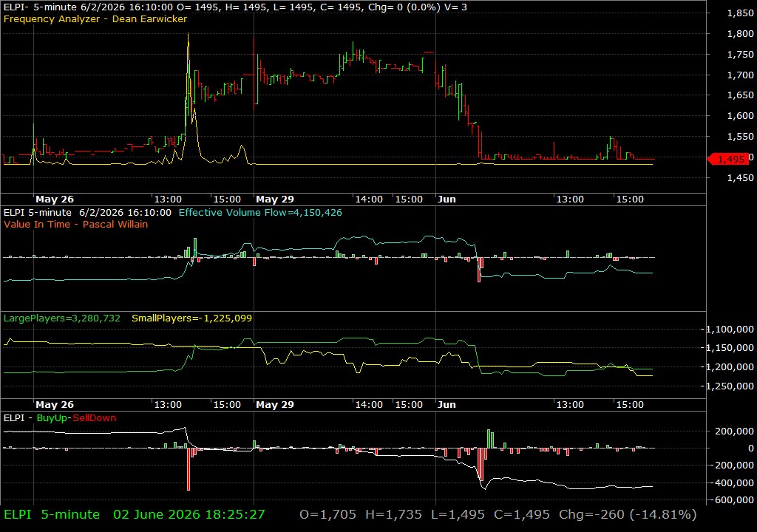This screenshot has width=757, height=532.
Task: Click the 200,000 BuyUp scale label
Action: tap(734, 431)
